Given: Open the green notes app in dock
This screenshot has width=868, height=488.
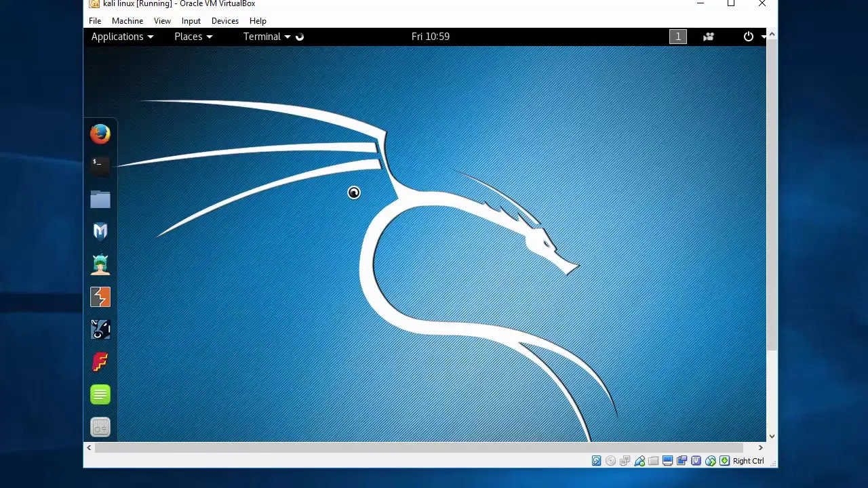Looking at the screenshot, I should coord(100,394).
